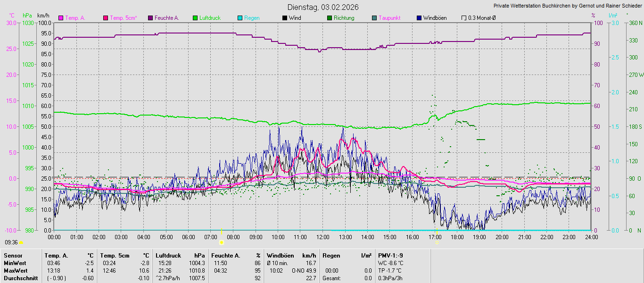
Task: Select the Luftdruck column header in table
Action: pyautogui.click(x=168, y=256)
